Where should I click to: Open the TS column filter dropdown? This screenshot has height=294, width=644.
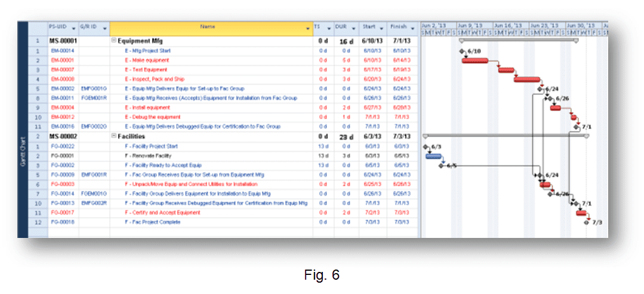(x=329, y=29)
